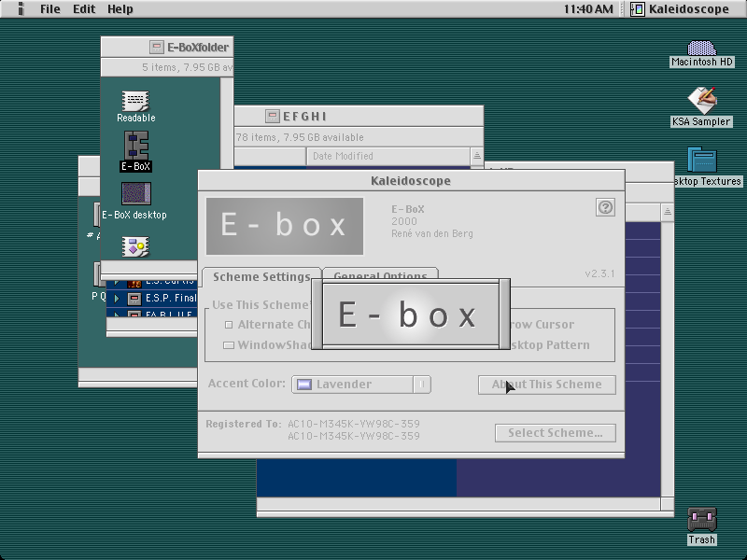Click the floating E-box preview panel

[411, 315]
